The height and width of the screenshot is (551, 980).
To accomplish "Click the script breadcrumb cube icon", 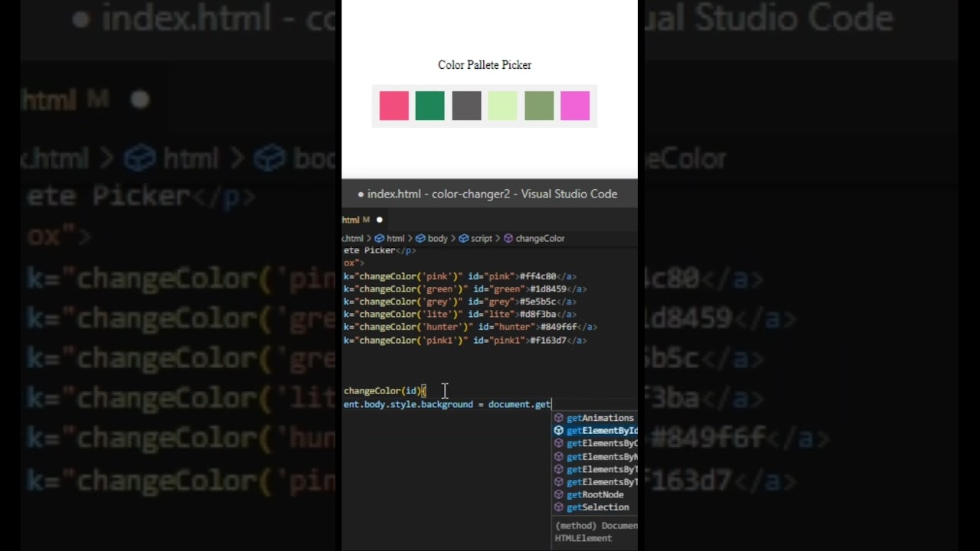I will click(463, 239).
